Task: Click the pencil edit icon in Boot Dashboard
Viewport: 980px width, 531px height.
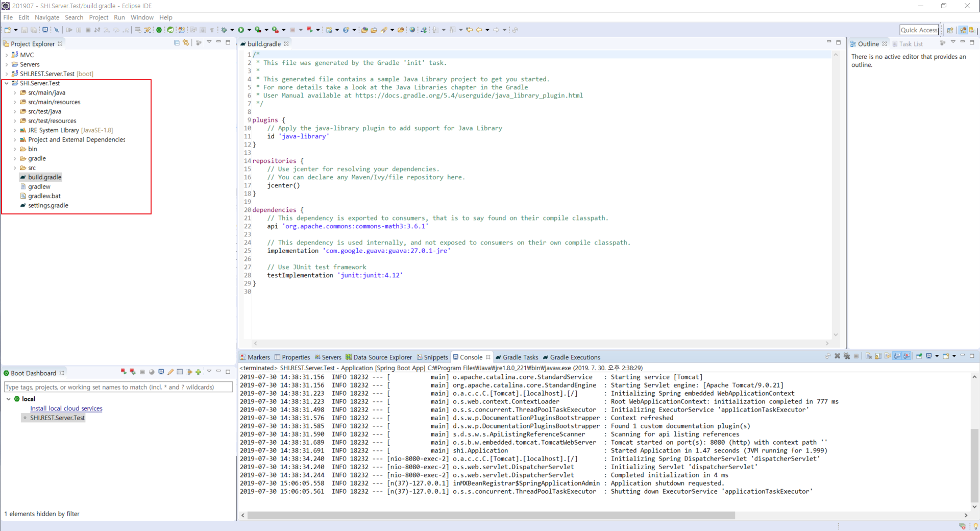Action: coord(170,372)
